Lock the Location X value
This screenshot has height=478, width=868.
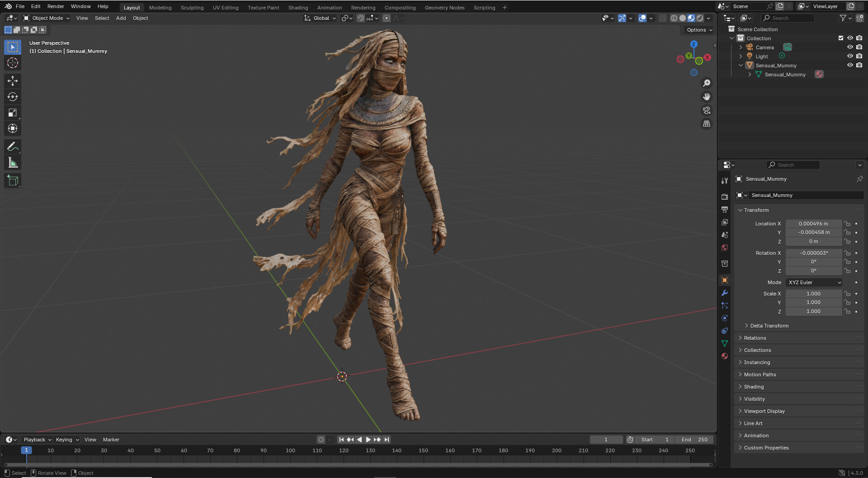click(847, 224)
